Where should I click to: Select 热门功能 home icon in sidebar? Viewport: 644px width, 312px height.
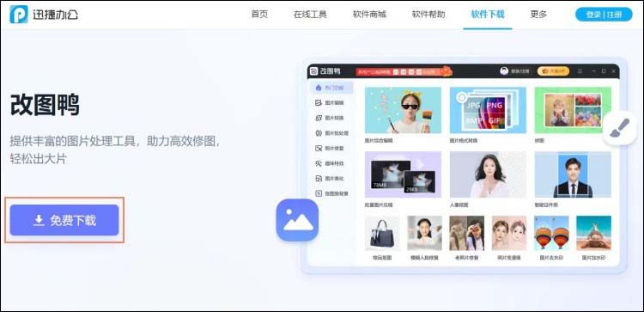coord(318,88)
